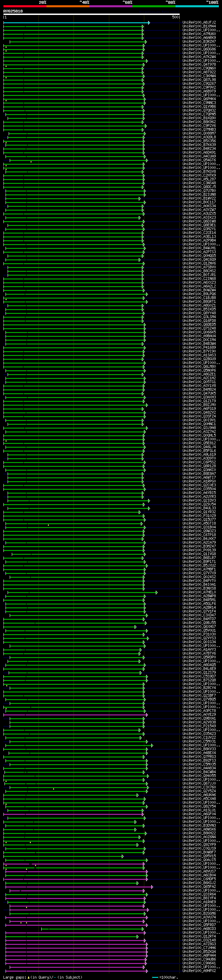
Task: Select hit UniRef100_Q2IDV3
Action: pos(199,500)
